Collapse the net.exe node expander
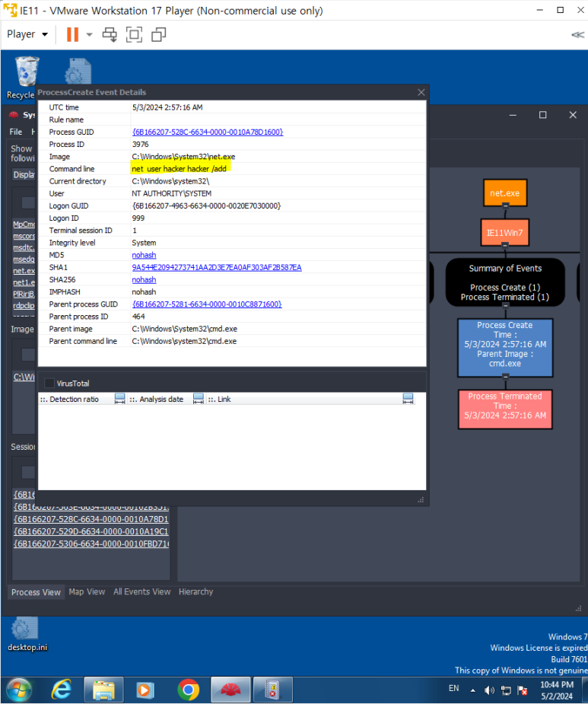Image resolution: width=588 pixels, height=704 pixels. click(x=505, y=205)
